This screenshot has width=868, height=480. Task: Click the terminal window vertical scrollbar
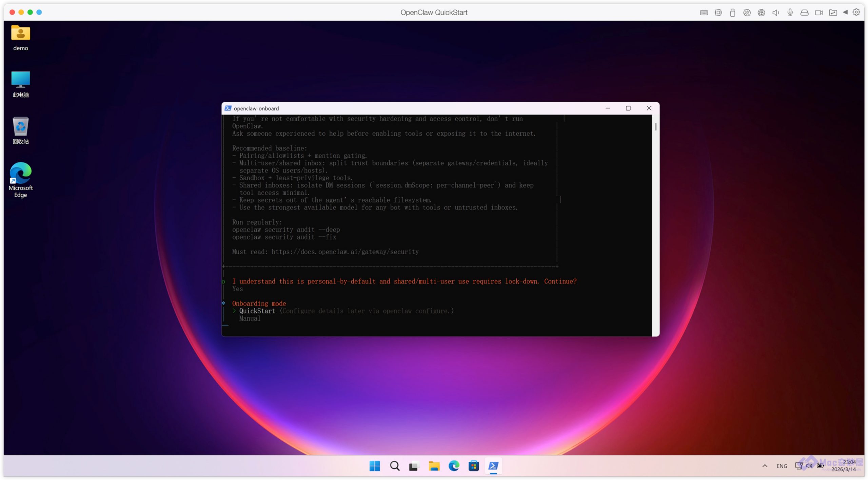coord(656,127)
